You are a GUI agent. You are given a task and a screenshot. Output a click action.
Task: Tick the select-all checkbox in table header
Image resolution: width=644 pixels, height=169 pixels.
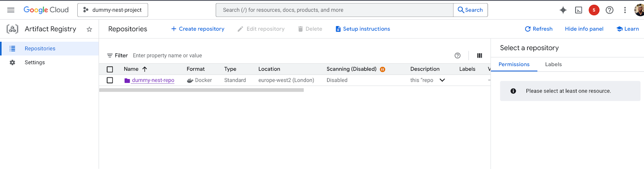pyautogui.click(x=110, y=69)
